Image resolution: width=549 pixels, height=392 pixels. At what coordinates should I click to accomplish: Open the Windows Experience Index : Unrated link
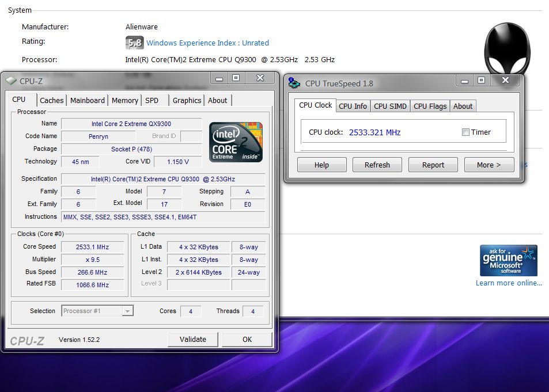(x=207, y=43)
